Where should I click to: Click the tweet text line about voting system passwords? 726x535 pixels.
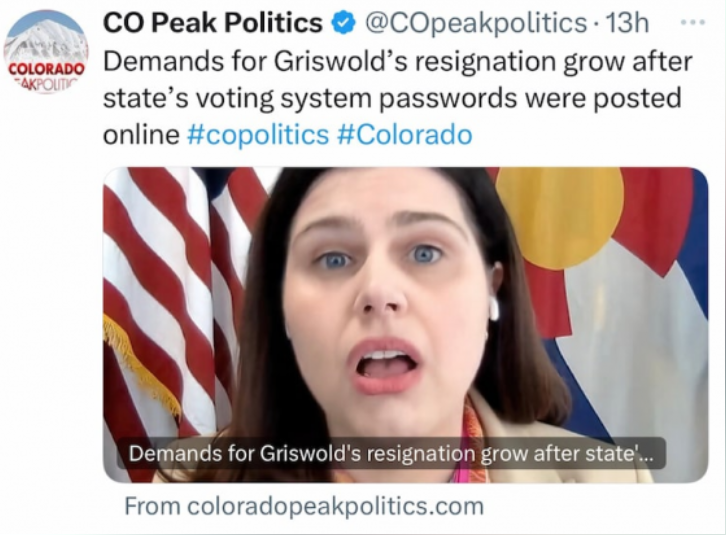[392, 98]
